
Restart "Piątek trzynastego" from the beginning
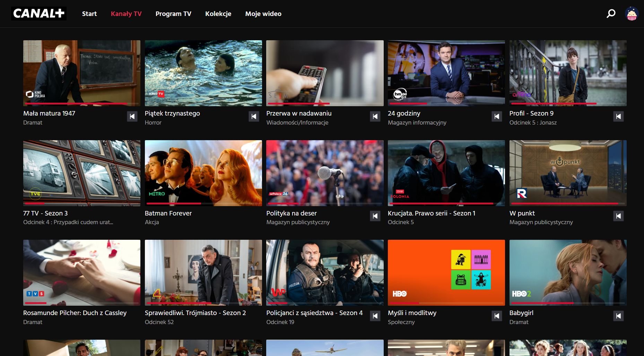(254, 116)
